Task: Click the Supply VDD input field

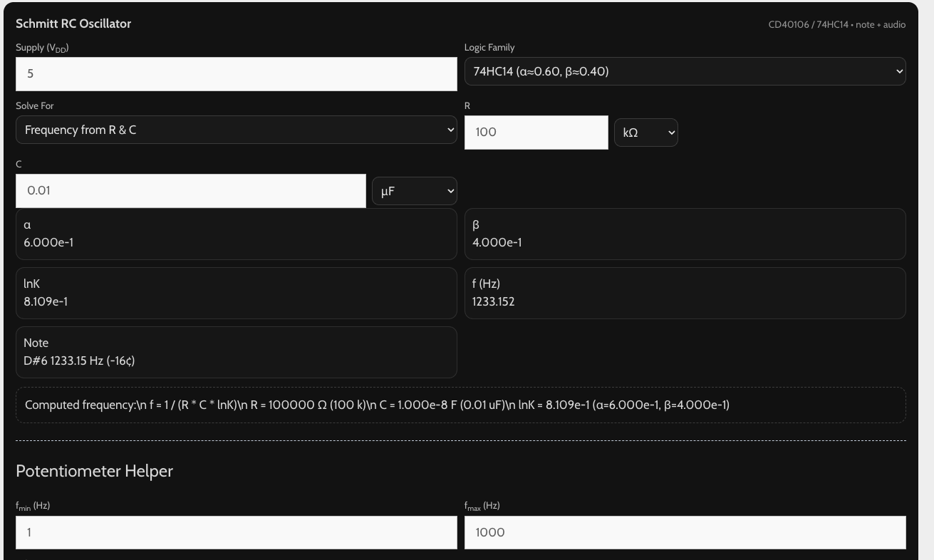Action: (236, 74)
